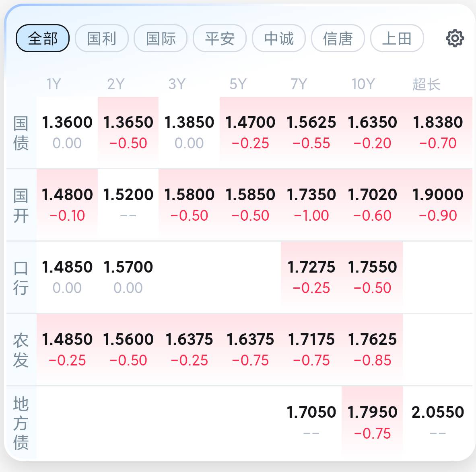
Task: Choose the 中诚 broker tab
Action: click(279, 38)
